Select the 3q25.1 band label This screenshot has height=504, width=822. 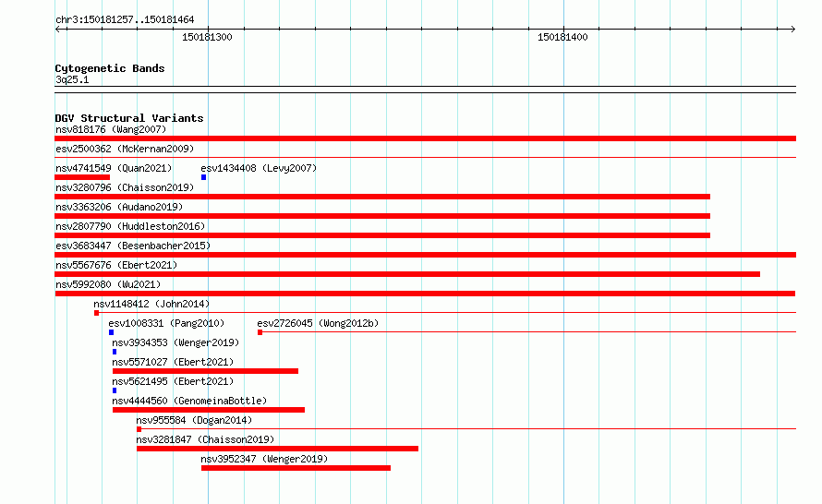pyautogui.click(x=72, y=79)
